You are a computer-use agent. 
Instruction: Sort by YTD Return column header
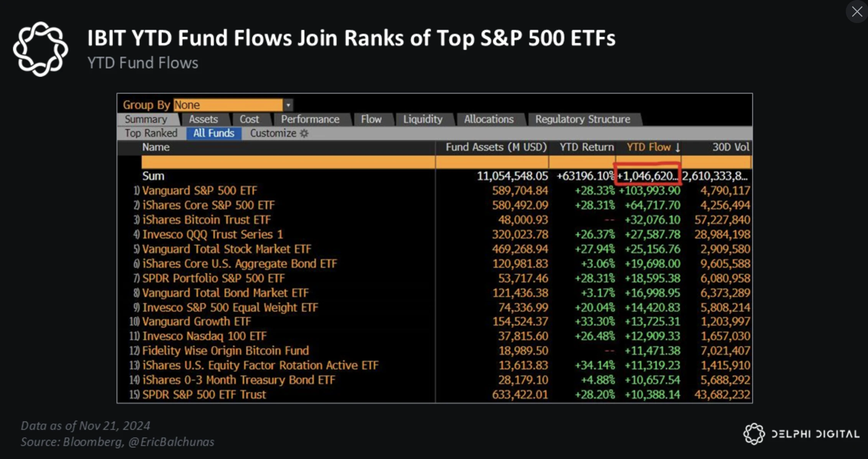586,147
